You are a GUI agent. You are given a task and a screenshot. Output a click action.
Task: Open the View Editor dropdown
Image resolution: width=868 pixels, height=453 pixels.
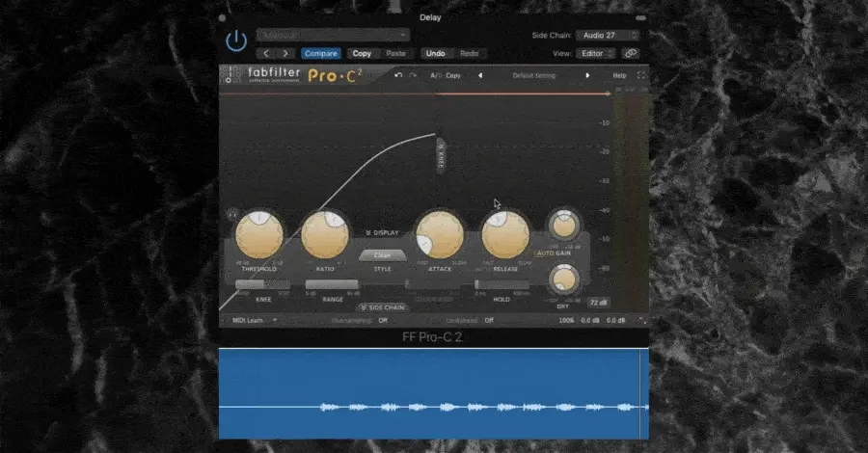point(596,54)
